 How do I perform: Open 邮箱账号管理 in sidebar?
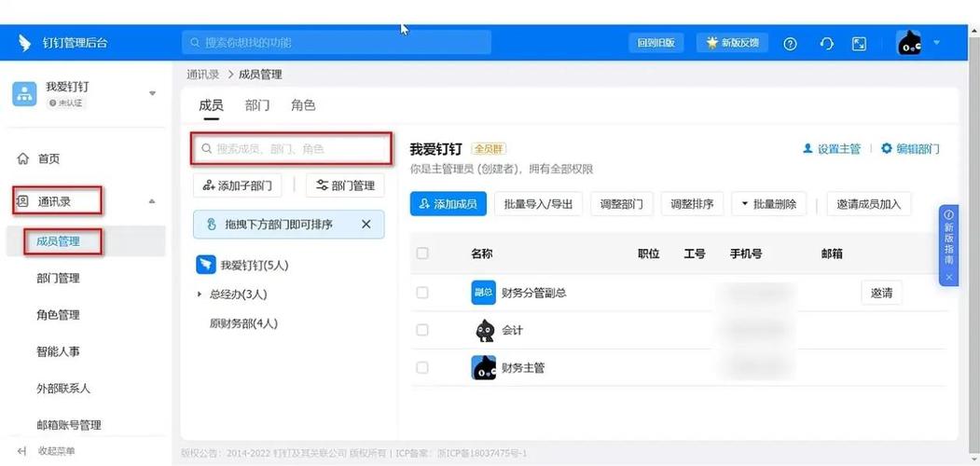[x=69, y=425]
